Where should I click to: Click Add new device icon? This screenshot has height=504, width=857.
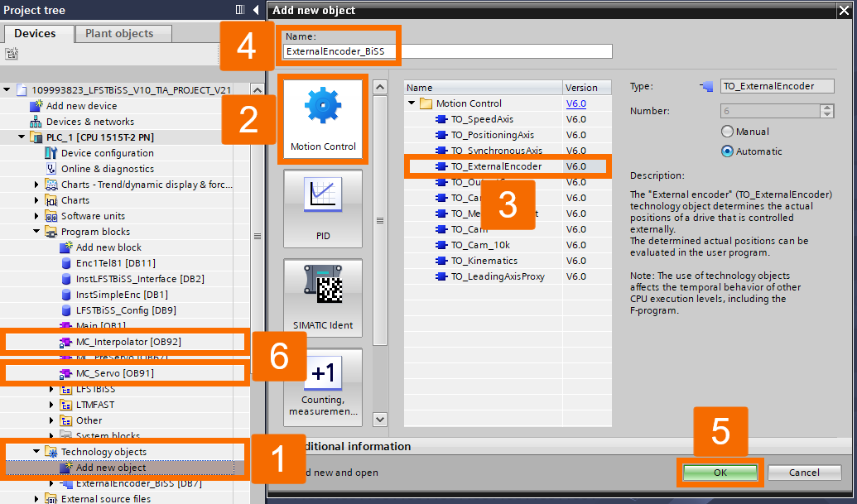tap(36, 105)
